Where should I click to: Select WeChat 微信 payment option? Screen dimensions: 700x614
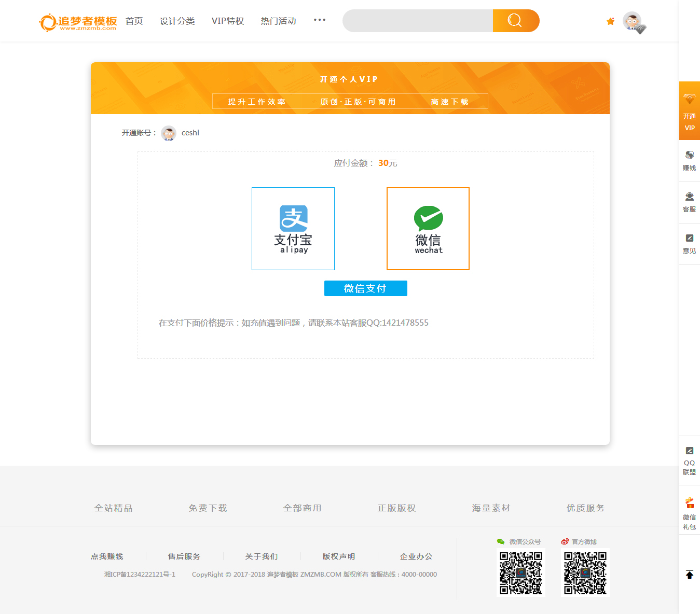click(428, 229)
